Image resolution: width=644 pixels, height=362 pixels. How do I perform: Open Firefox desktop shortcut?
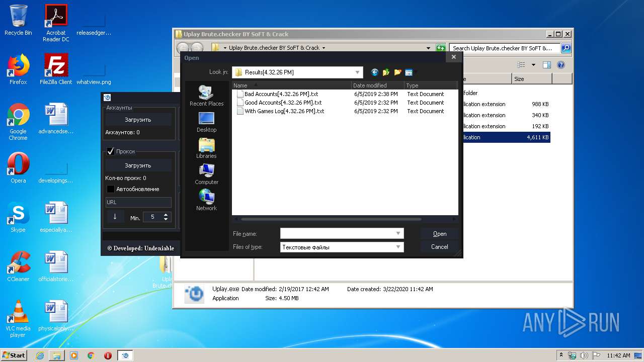[18, 69]
